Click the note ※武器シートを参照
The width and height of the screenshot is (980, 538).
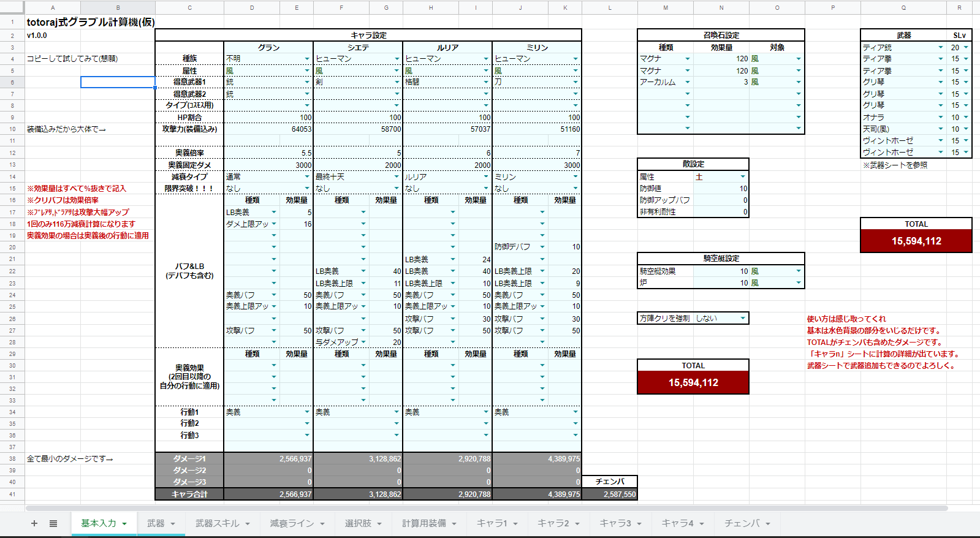pyautogui.click(x=895, y=165)
